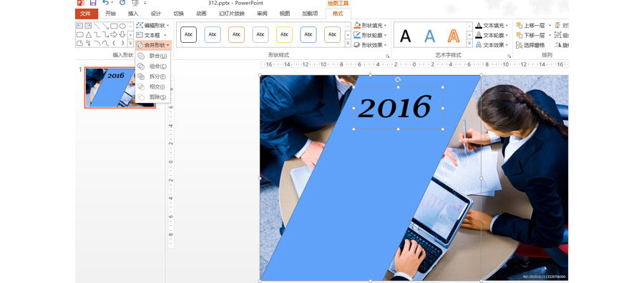
Task: Choose 剪除(S) from merge shapes menu
Action: pos(152,96)
